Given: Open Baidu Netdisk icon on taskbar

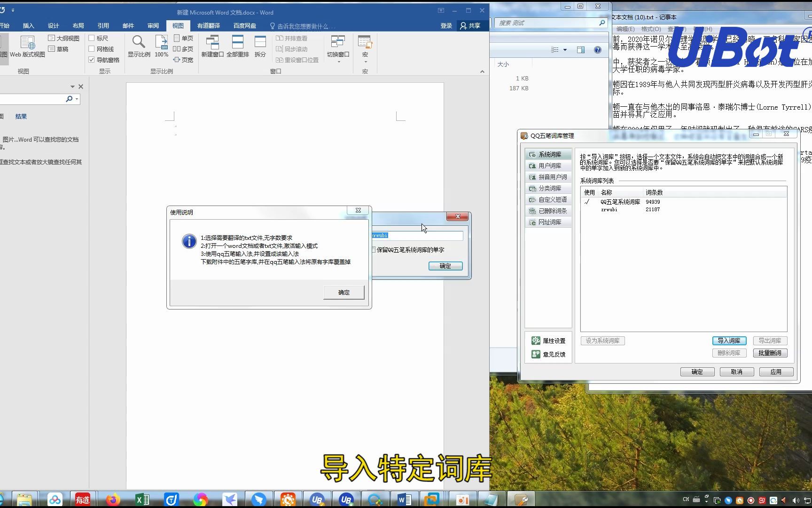Looking at the screenshot, I should (x=55, y=500).
